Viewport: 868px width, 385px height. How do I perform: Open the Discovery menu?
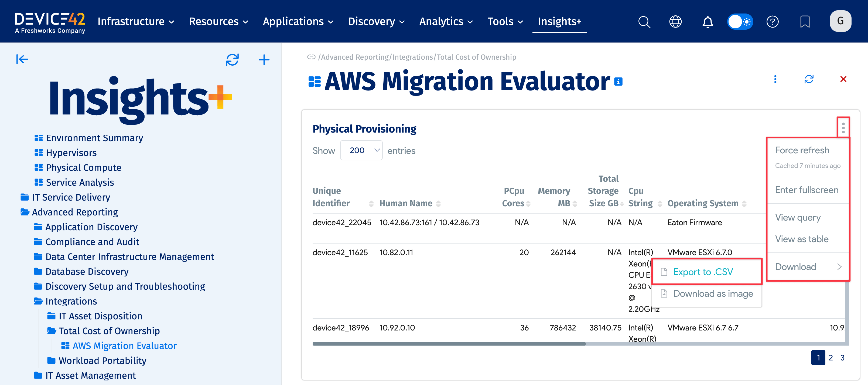376,22
